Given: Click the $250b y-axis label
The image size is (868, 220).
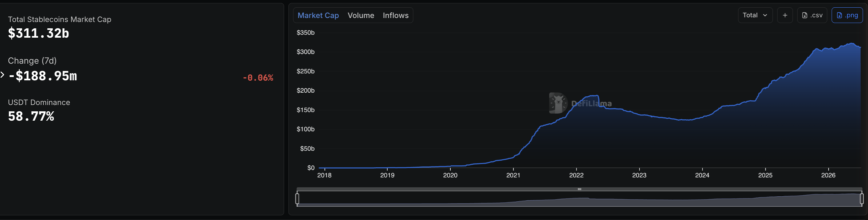Looking at the screenshot, I should coord(305,71).
